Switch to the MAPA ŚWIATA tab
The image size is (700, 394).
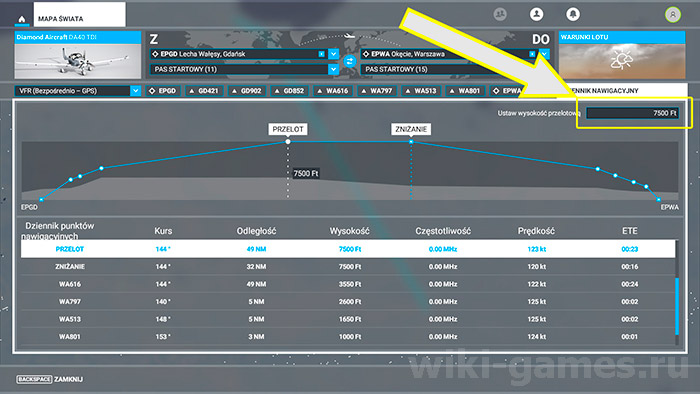tap(79, 15)
